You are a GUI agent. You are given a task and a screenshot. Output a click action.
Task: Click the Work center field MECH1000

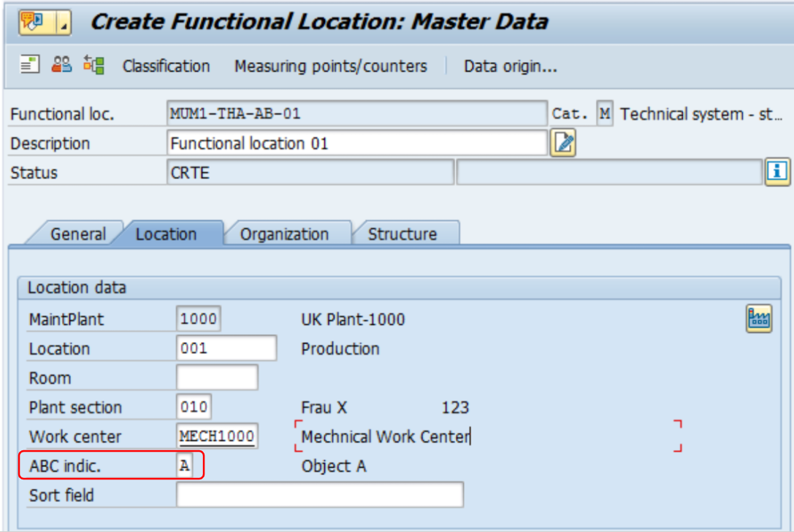click(217, 436)
